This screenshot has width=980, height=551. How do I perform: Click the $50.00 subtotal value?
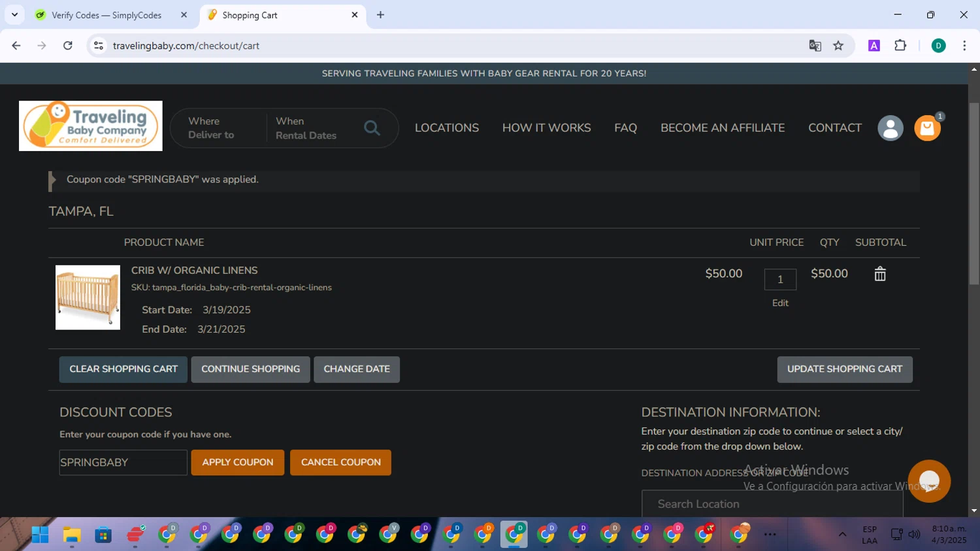tap(829, 274)
